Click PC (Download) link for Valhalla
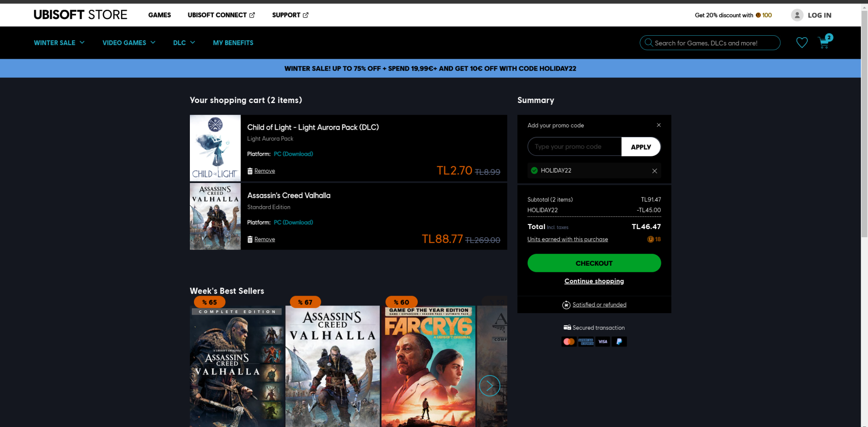This screenshot has height=427, width=868. (293, 223)
